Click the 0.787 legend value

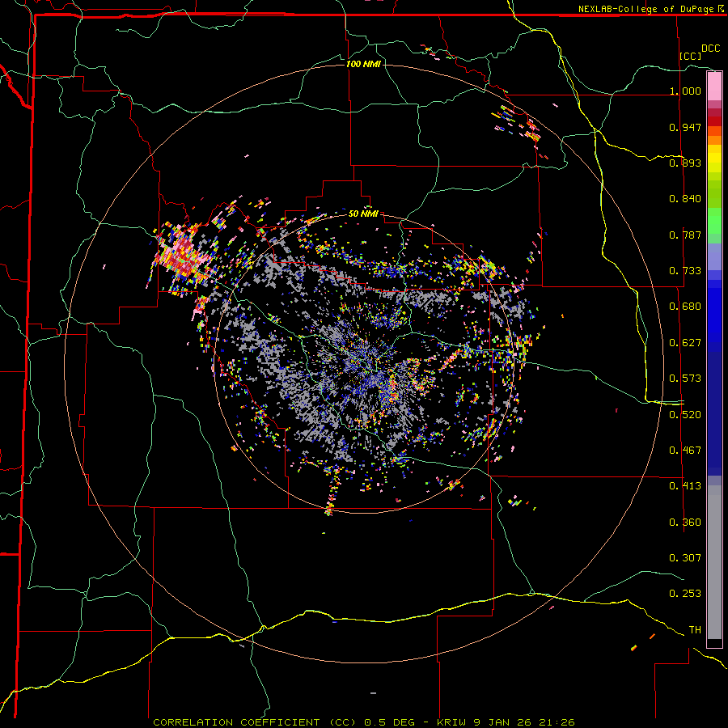click(x=685, y=235)
